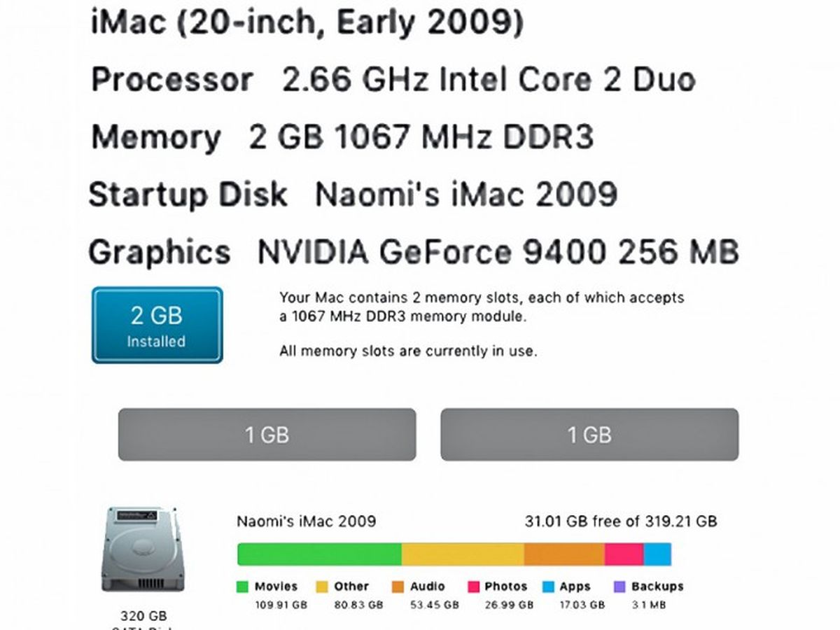Select the right 1 GB memory slot
Screen dimensions: 840x630
tap(589, 435)
